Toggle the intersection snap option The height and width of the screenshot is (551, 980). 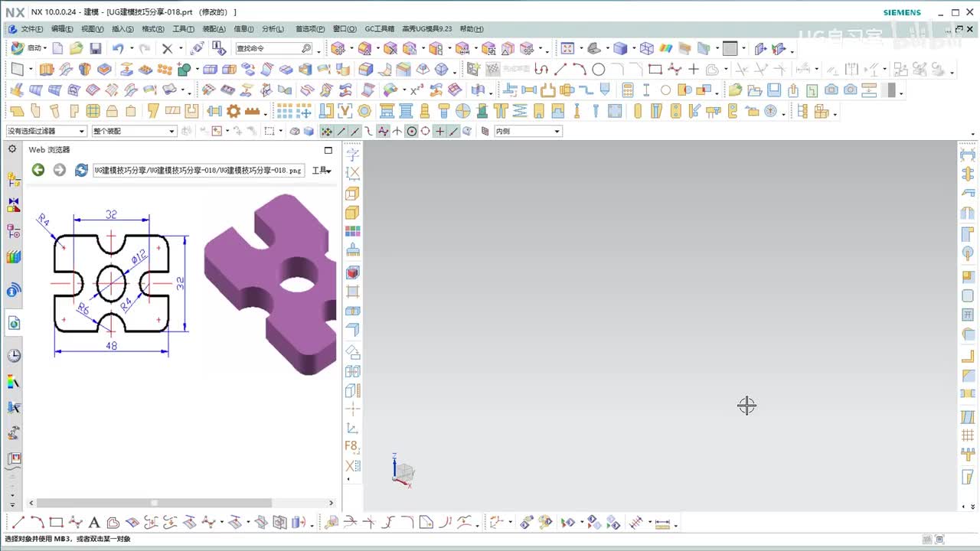tap(397, 132)
